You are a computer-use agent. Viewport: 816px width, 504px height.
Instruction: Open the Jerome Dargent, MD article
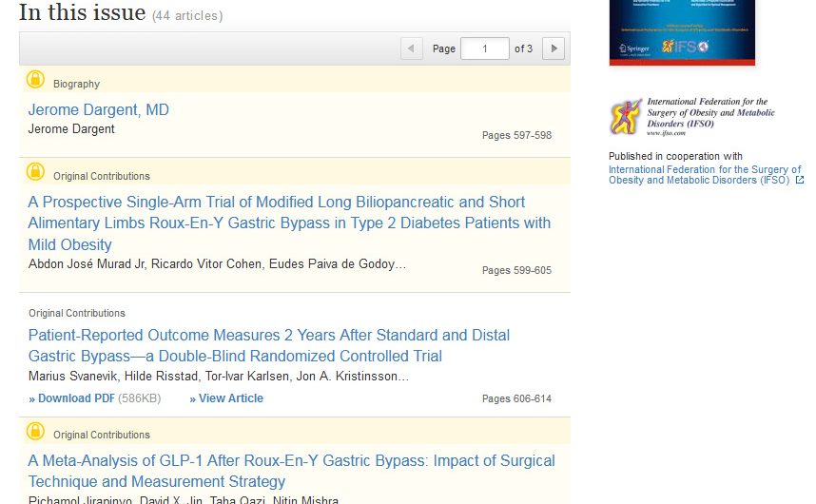[98, 110]
